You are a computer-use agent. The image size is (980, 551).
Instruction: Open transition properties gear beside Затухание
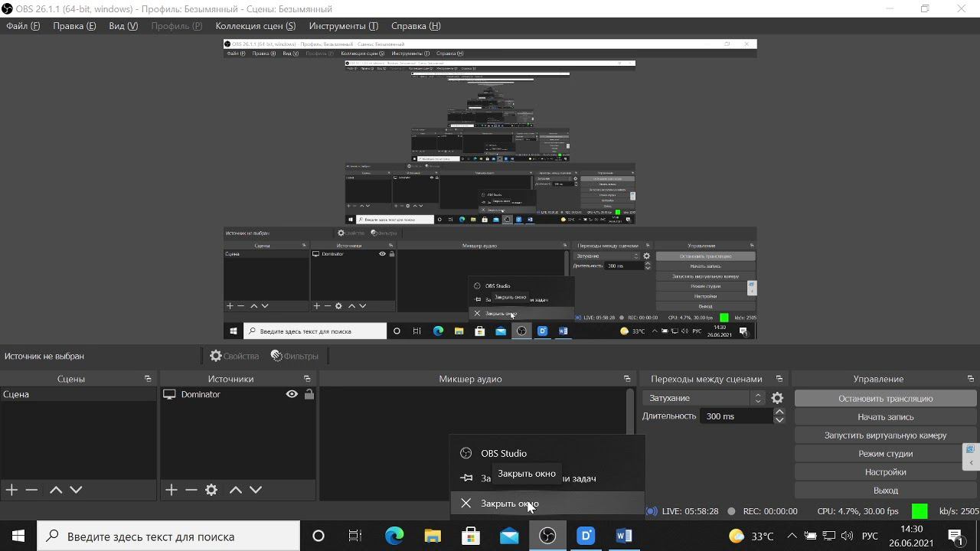click(x=777, y=398)
